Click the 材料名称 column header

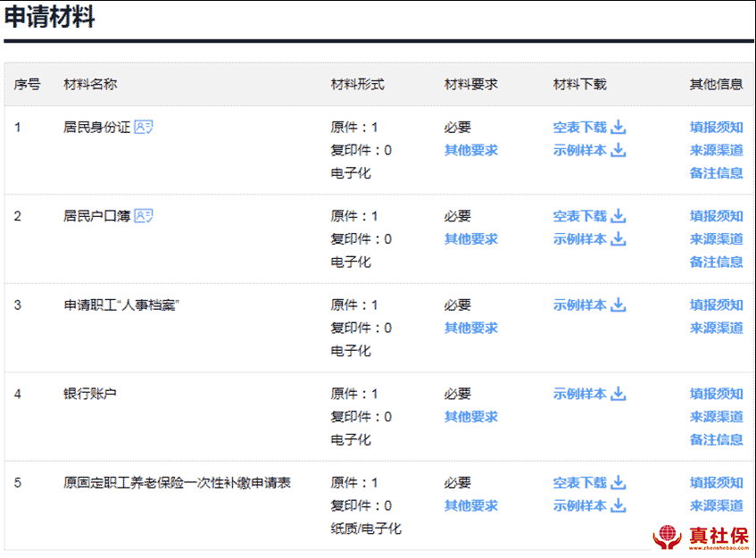tap(90, 84)
